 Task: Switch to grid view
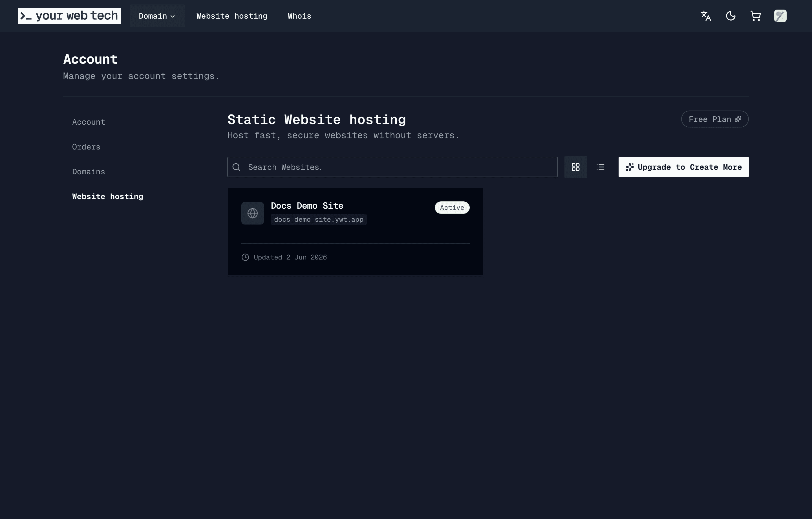pyautogui.click(x=576, y=167)
